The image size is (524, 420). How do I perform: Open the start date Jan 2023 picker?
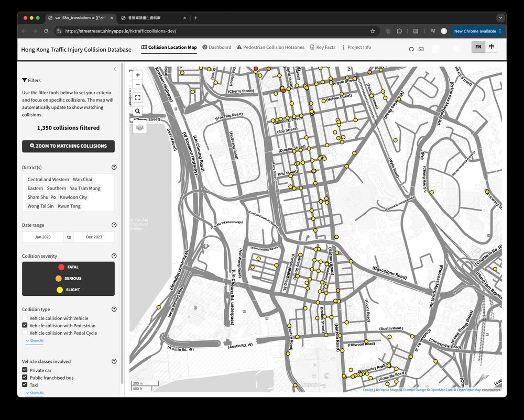point(43,237)
